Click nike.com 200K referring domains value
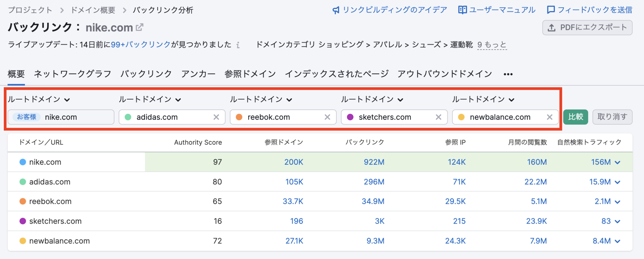 point(294,162)
